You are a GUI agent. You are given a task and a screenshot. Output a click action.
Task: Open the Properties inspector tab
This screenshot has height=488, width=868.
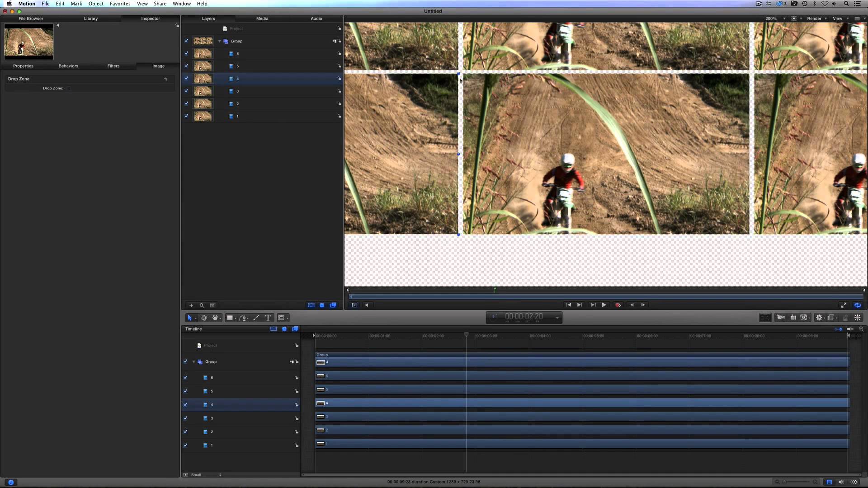(23, 66)
